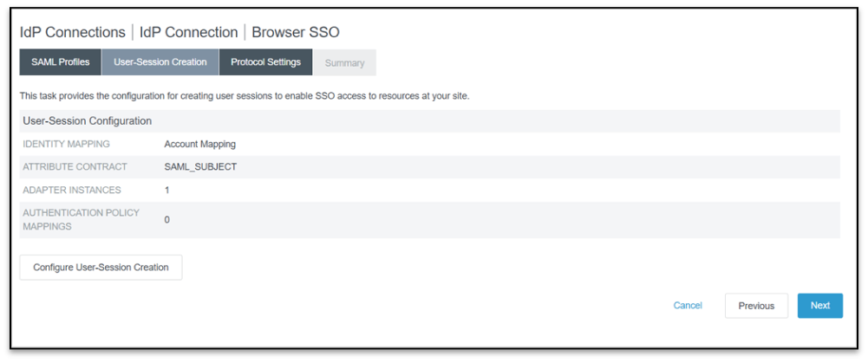Select the SAML_SUBJECT value

coord(200,166)
